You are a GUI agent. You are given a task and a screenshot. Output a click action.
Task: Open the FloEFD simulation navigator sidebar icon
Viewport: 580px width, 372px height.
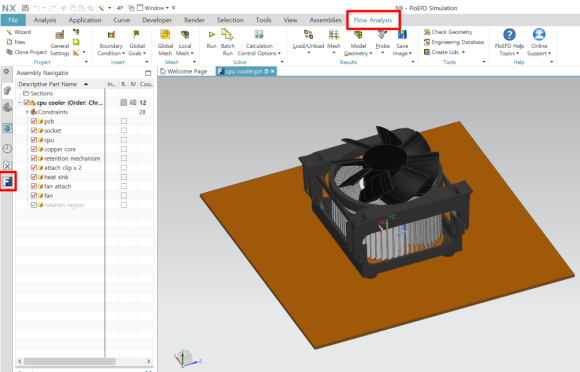click(8, 181)
